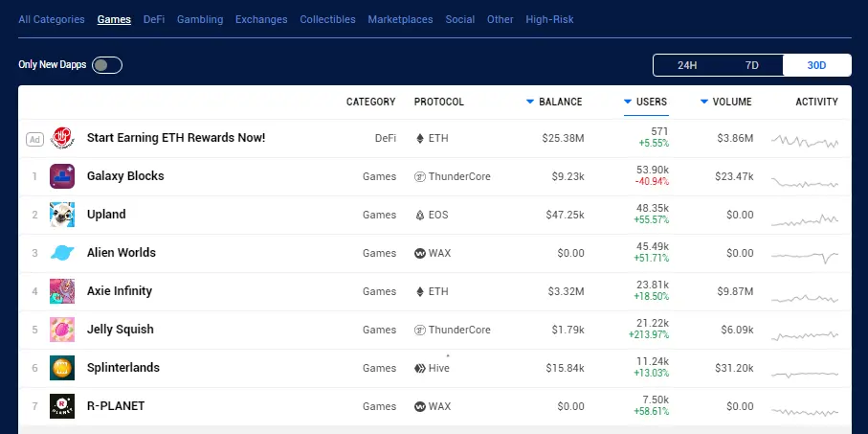Open the Splinterlands dapp link
Image resolution: width=868 pixels, height=434 pixels.
(123, 368)
